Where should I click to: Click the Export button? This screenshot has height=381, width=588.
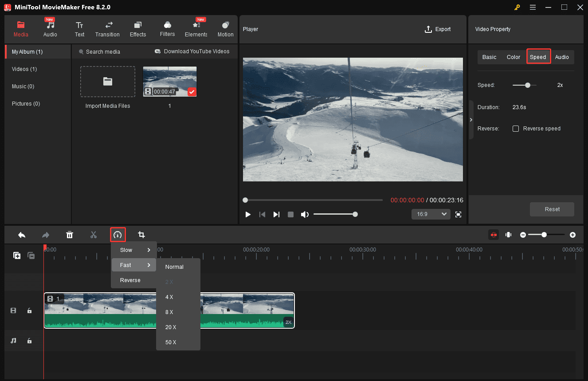coord(438,29)
